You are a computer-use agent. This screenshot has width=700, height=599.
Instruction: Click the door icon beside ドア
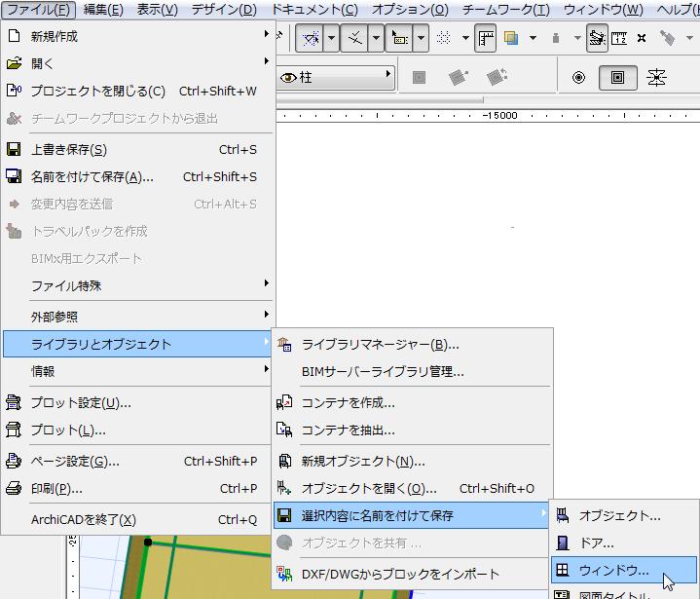tap(563, 543)
